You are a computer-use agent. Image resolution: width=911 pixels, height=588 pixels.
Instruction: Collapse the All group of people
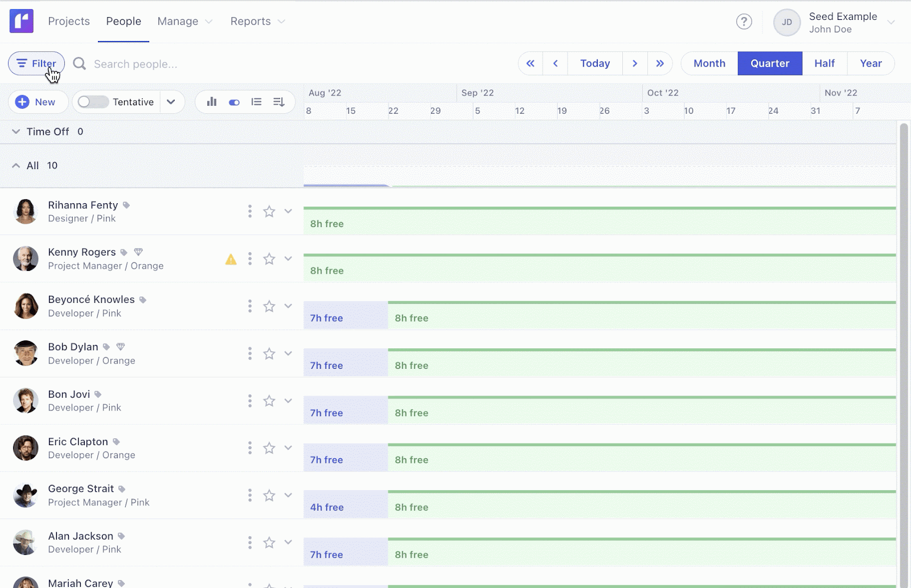pos(15,166)
